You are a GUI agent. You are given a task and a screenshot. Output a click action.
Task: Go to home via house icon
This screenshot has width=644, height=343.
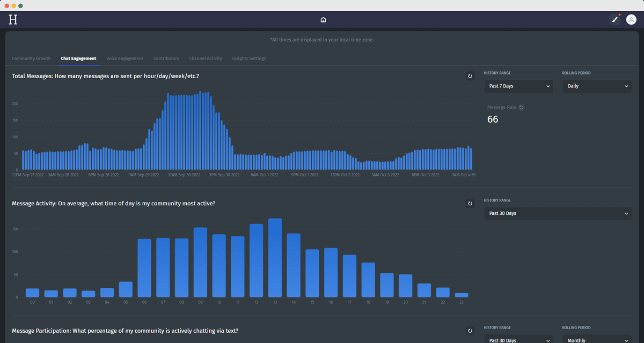click(323, 20)
